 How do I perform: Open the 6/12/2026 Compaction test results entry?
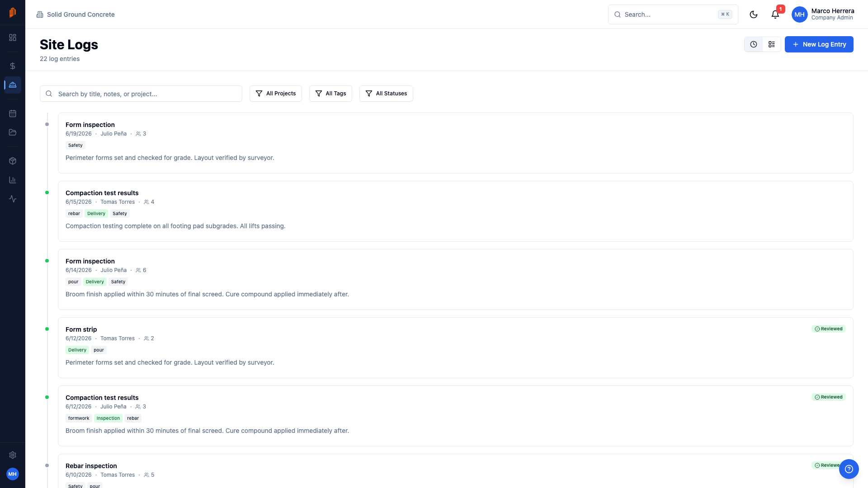[x=456, y=416]
